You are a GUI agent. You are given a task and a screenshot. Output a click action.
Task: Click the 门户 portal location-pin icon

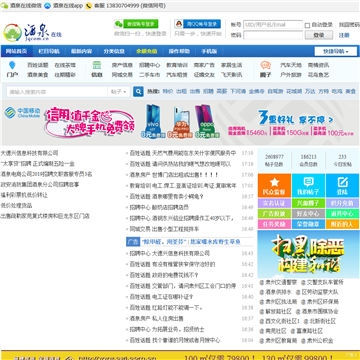(x=12, y=65)
